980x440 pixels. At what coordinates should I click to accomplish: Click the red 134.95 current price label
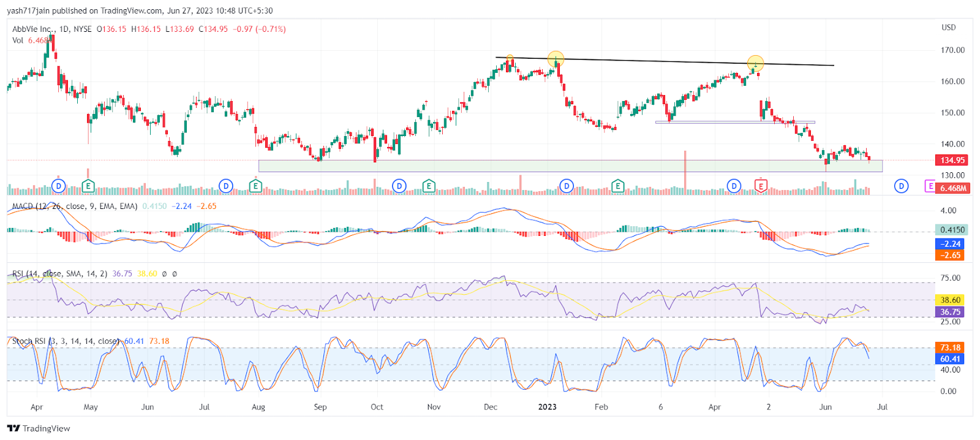[x=952, y=160]
